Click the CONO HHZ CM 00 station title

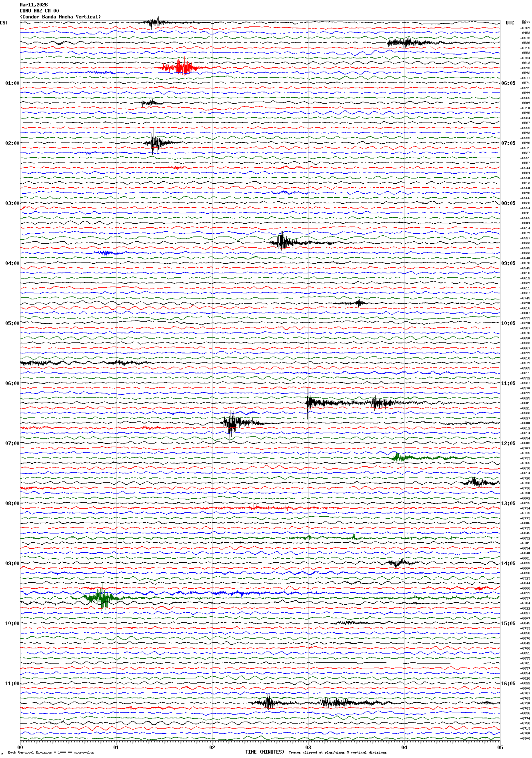point(39,11)
